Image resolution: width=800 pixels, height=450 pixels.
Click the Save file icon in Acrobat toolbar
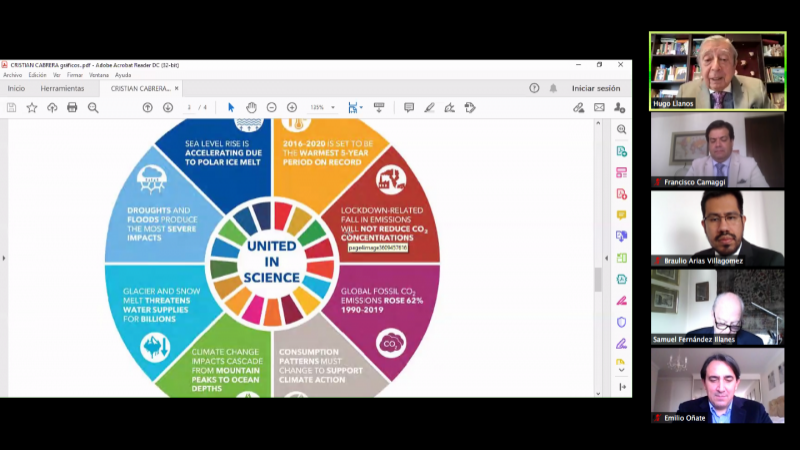[11, 108]
